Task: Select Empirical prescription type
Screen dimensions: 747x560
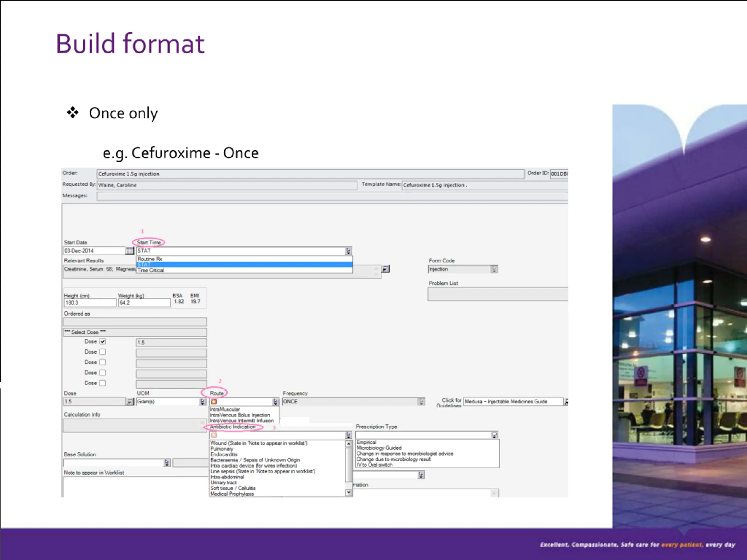Action: pyautogui.click(x=427, y=442)
